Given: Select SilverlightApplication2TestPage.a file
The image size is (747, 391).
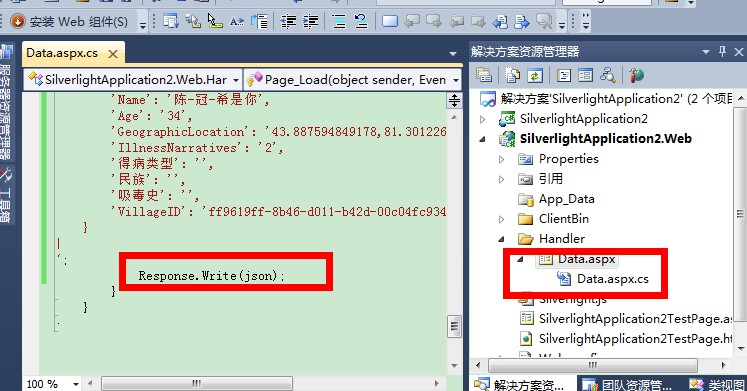Looking at the screenshot, I should 636,319.
